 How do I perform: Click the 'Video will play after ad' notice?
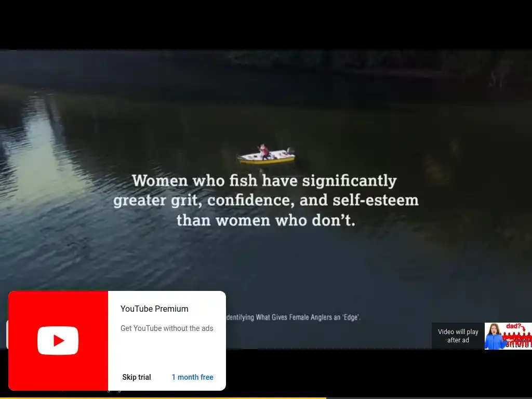pyautogui.click(x=458, y=336)
